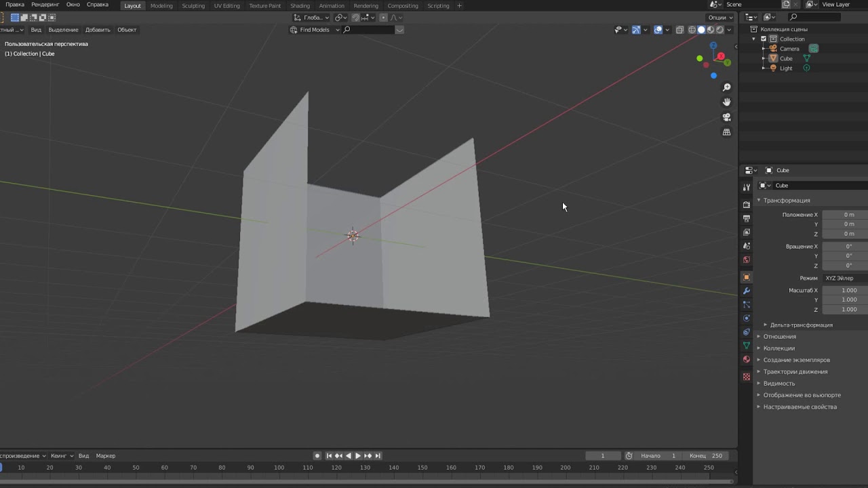Viewport: 868px width, 488px height.
Task: Click the Scale Z value field
Action: click(x=845, y=310)
